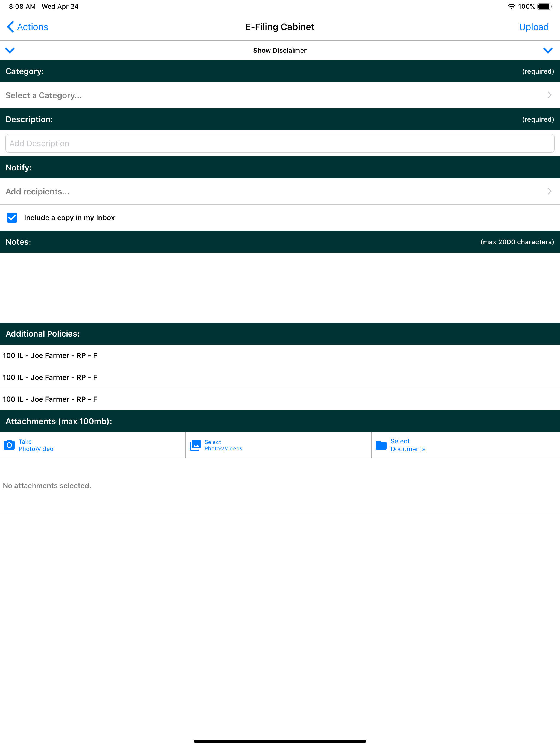Select third 100 IL - Joe Farmer policy
The width and height of the screenshot is (560, 747).
280,399
